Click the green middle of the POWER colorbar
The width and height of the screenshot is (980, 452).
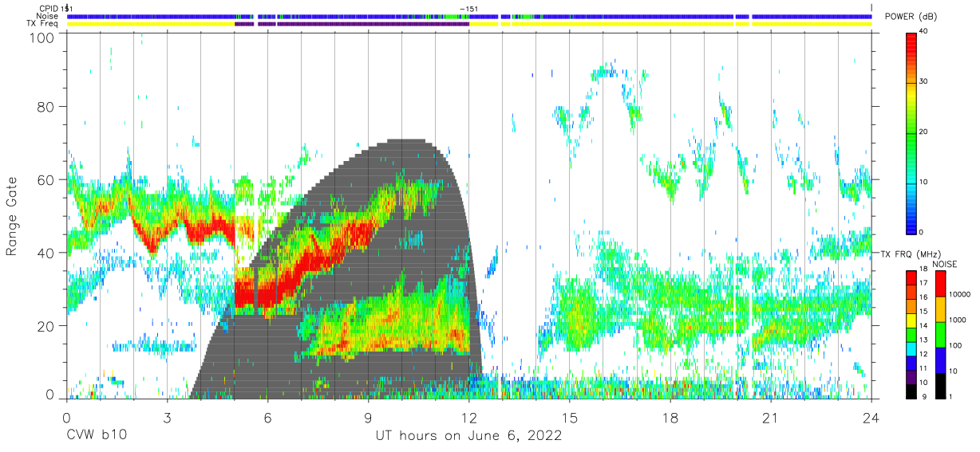(911, 132)
